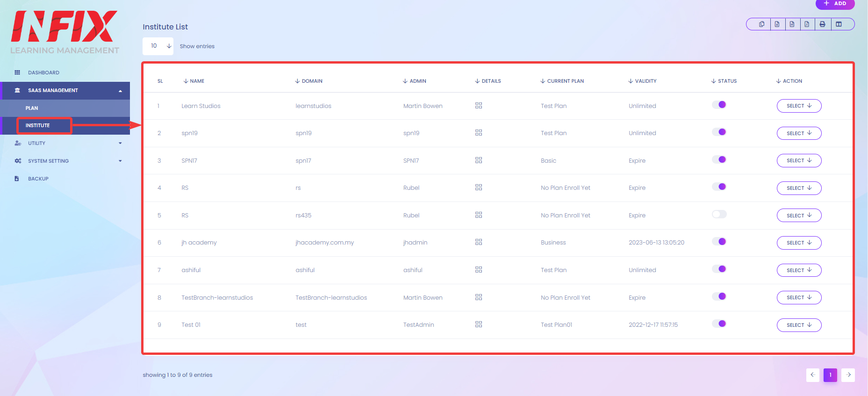This screenshot has height=396, width=868.
Task: Expand the Utility menu
Action: [66, 143]
